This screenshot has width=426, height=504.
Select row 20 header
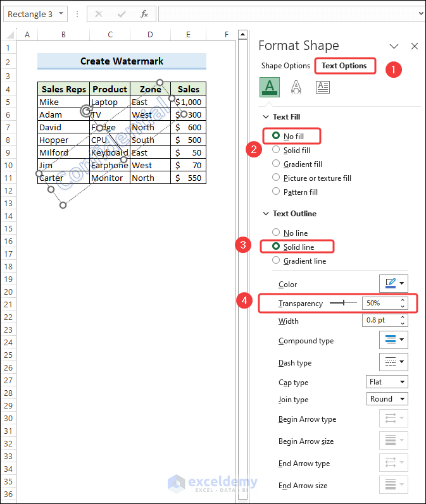click(8, 292)
